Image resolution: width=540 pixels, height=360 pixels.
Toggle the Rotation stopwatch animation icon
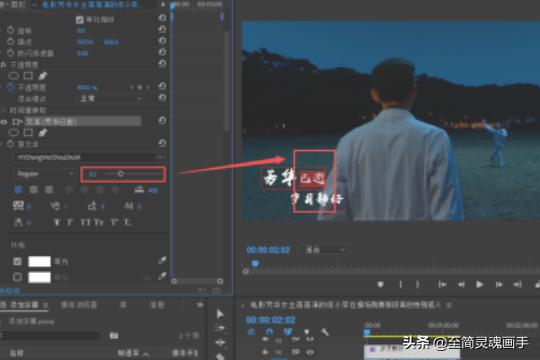coord(11,30)
